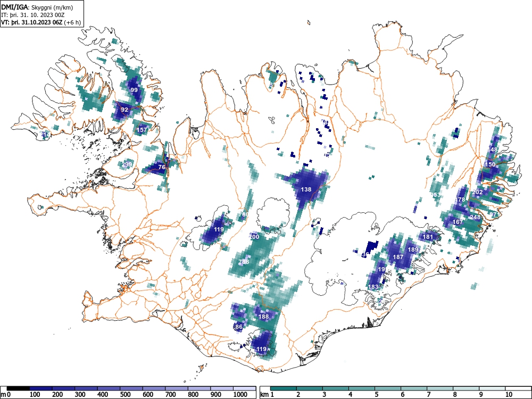Select the 500 tick on the metre legend

[x=126, y=395]
